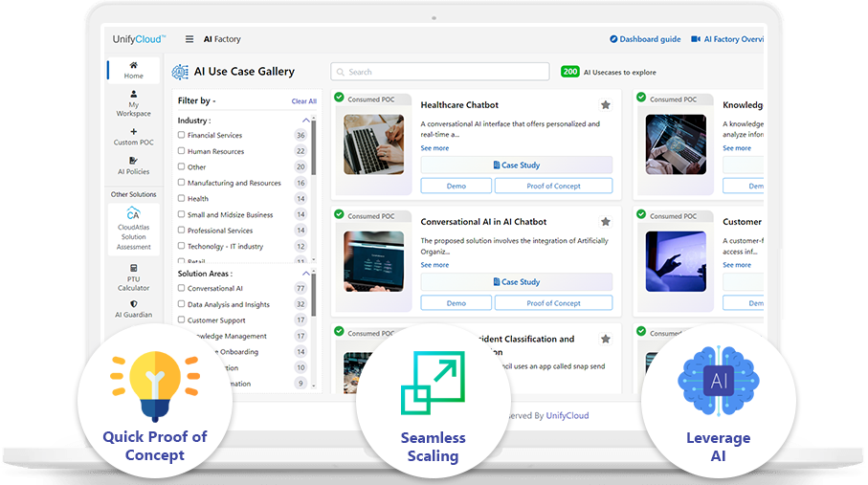Collapse the Solution Areas filter section

(306, 274)
